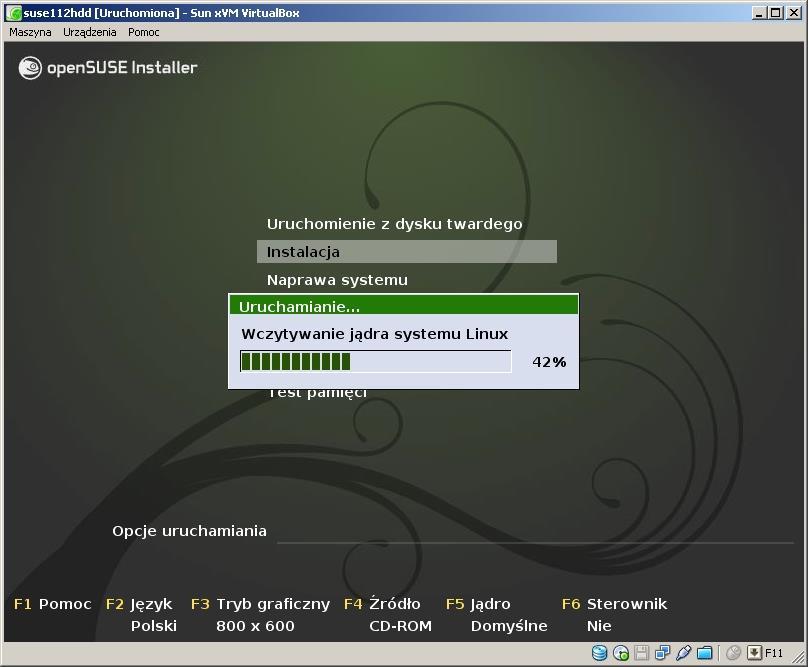Click the CD-ROM source value
The width and height of the screenshot is (808, 667).
click(400, 626)
